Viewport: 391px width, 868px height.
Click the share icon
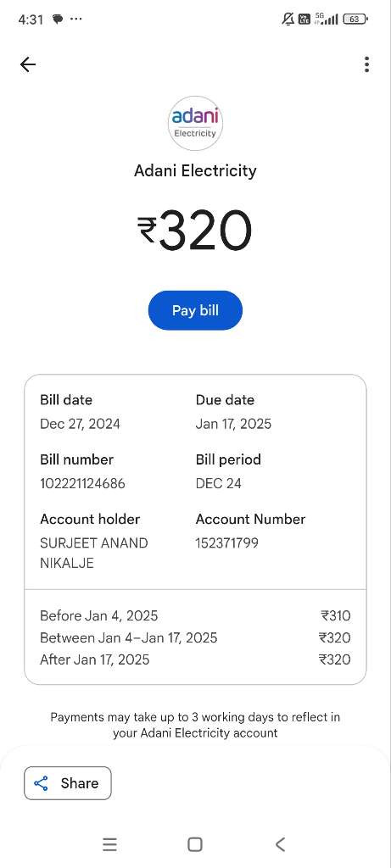pyautogui.click(x=41, y=783)
